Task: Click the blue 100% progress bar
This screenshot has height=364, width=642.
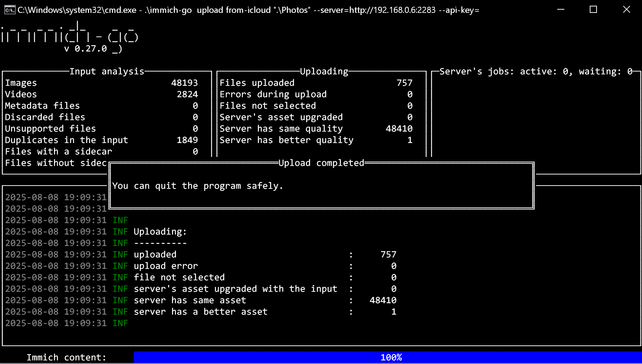Action: click(x=388, y=358)
